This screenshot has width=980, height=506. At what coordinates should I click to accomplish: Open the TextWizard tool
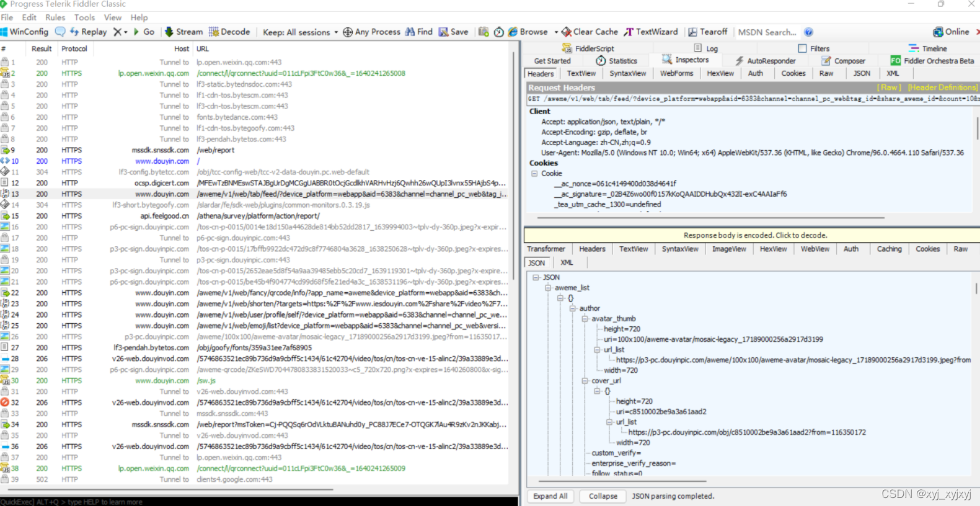[651, 32]
